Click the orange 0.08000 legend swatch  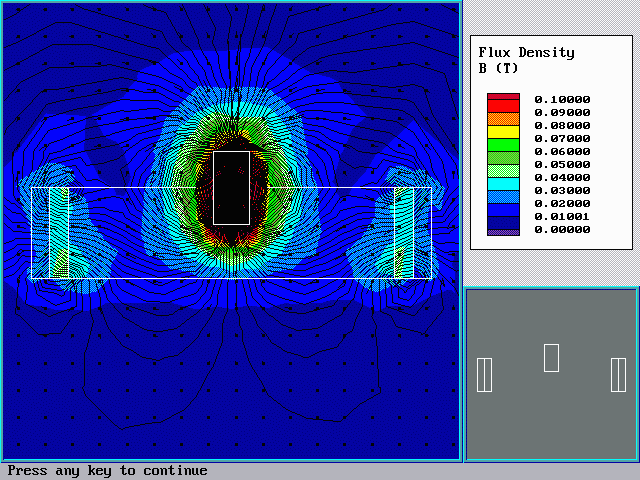click(503, 119)
